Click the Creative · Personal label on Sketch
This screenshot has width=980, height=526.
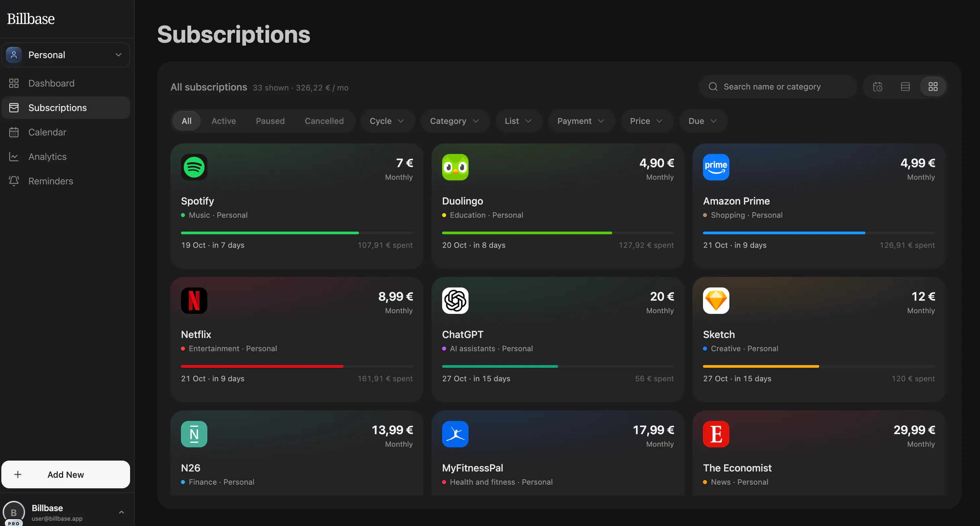click(x=745, y=348)
